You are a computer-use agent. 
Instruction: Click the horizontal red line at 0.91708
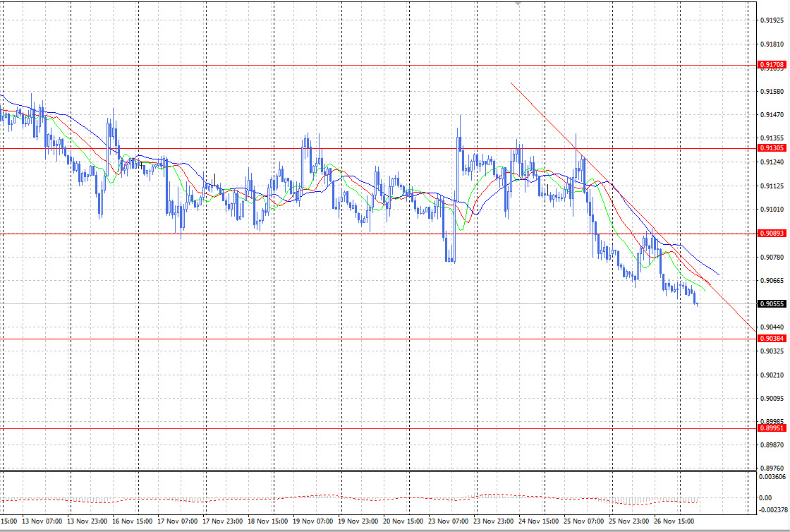(378, 66)
